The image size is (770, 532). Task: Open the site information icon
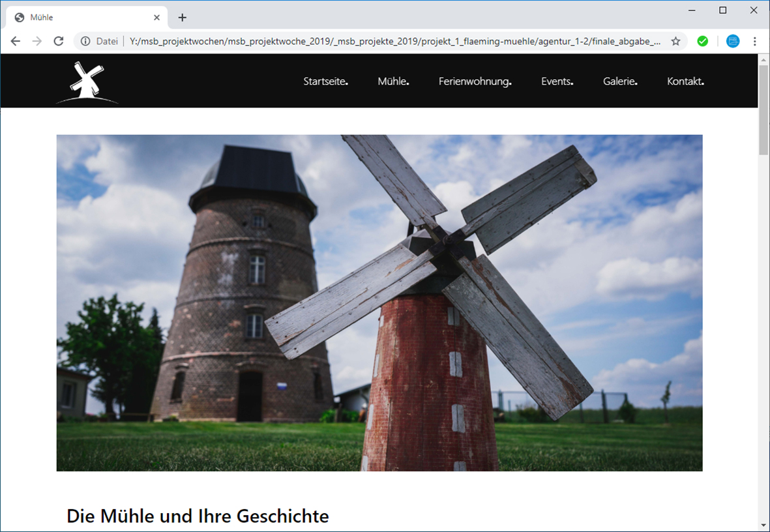coord(85,41)
